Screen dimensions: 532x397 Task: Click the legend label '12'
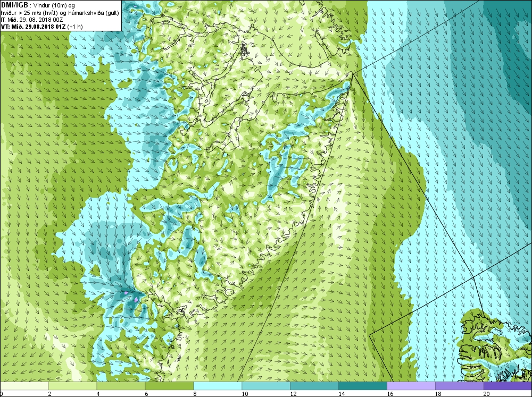(293, 394)
